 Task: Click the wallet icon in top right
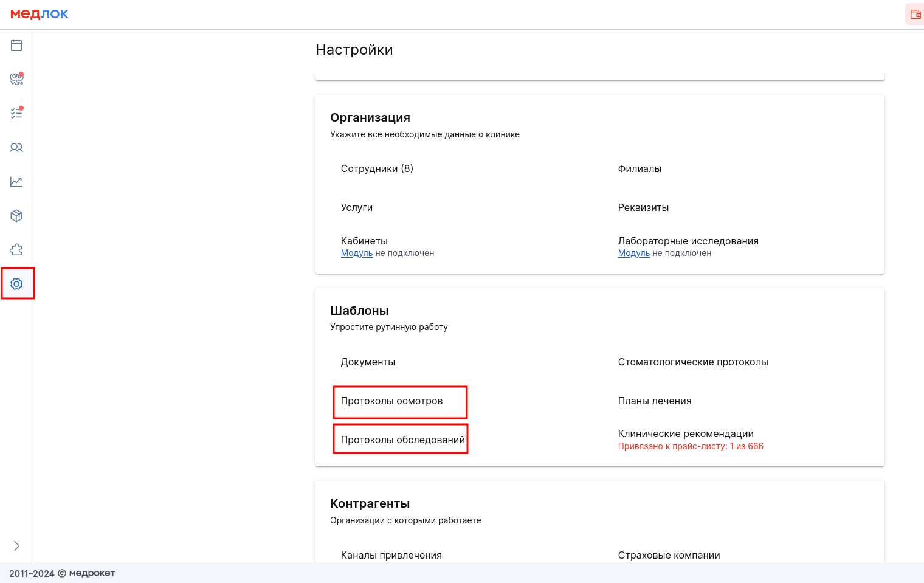tap(915, 15)
